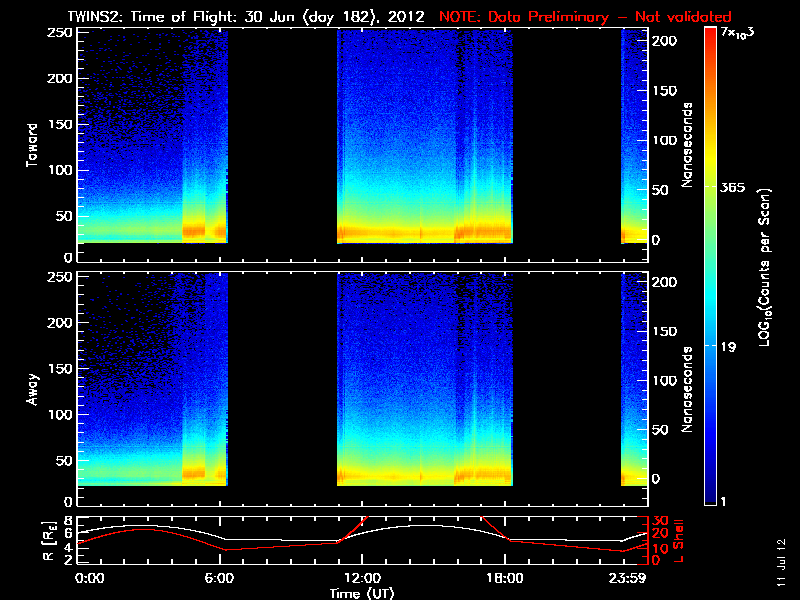The image size is (800, 600).
Task: Click the 7x10^3 maximum colorbar value
Action: pyautogui.click(x=738, y=34)
